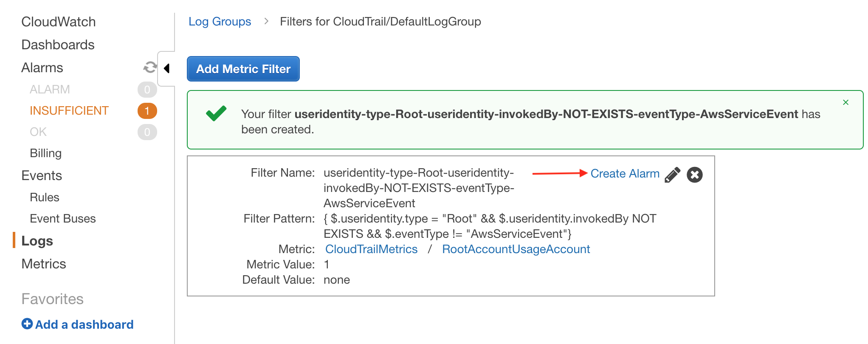Collapse the sidebar with the arrow handle
The width and height of the screenshot is (868, 344).
pos(166,68)
